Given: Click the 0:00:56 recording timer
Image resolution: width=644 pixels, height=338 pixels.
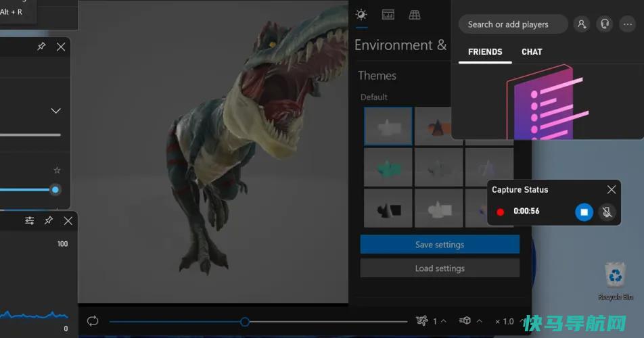Looking at the screenshot, I should [x=526, y=211].
